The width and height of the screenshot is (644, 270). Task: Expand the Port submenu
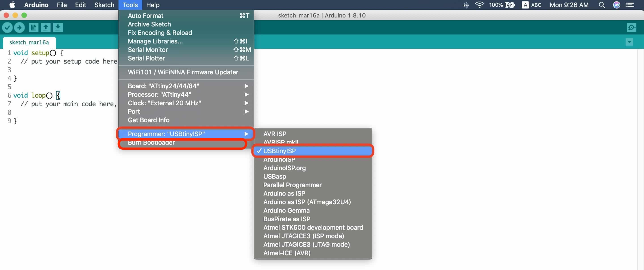[x=186, y=111]
